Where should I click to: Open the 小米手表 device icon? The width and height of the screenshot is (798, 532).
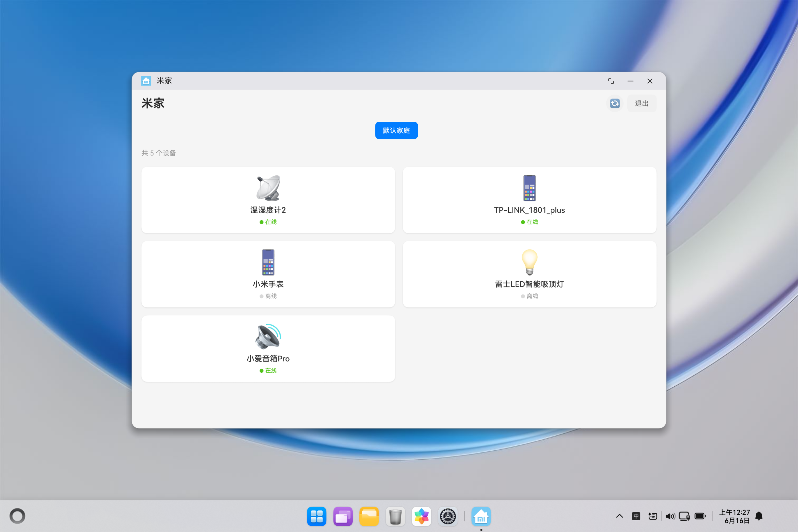point(268,262)
